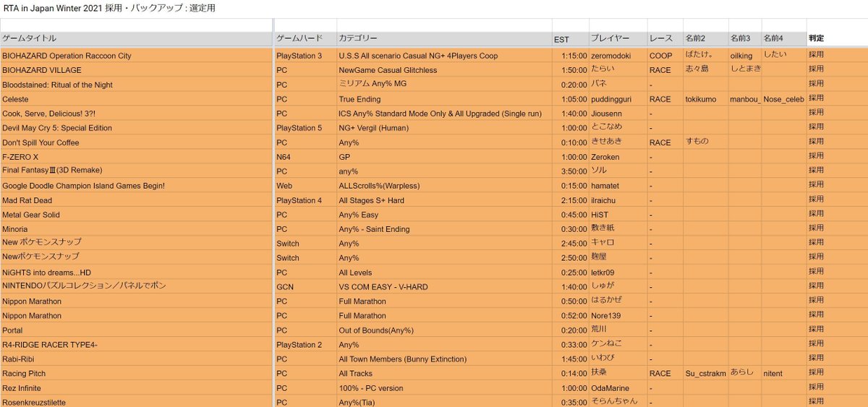Select player cell OdaMarine
Image resolution: width=868 pixels, height=407 pixels.
(x=617, y=387)
